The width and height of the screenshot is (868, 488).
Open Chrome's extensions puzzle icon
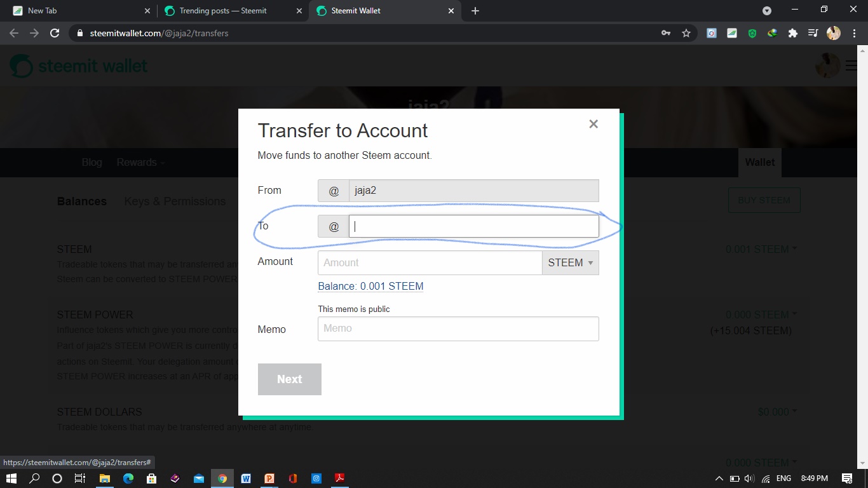coord(792,33)
